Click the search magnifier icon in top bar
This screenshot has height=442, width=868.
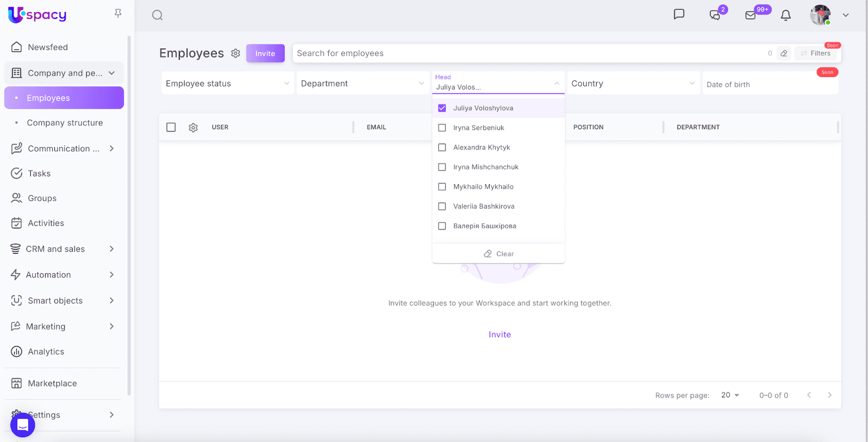point(157,15)
